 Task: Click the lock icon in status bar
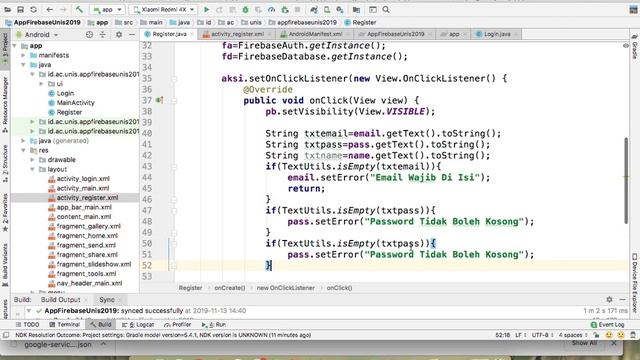point(597,335)
